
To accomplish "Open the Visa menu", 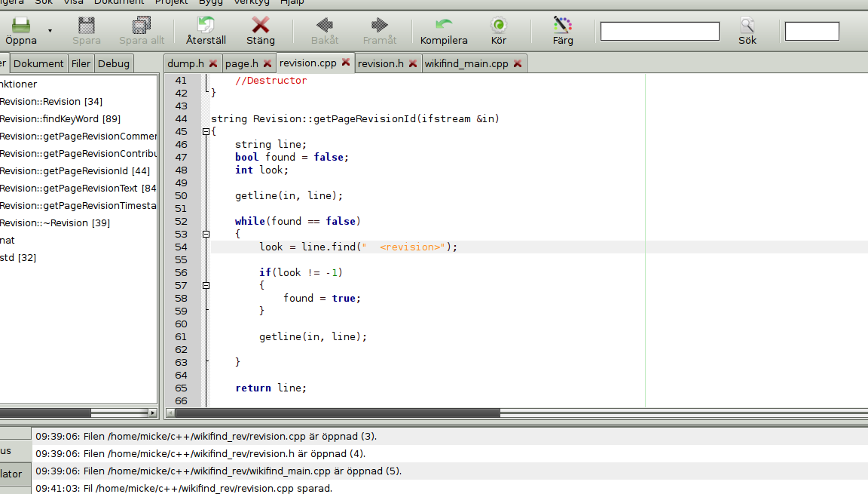I will [73, 3].
